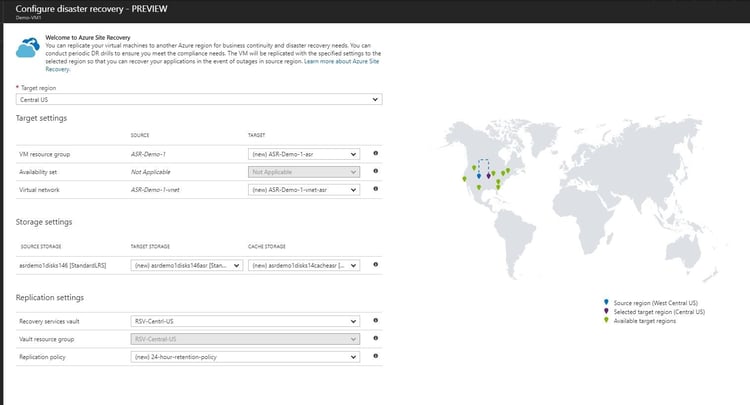
Task: Click the blue Source region legend marker
Action: [606, 302]
